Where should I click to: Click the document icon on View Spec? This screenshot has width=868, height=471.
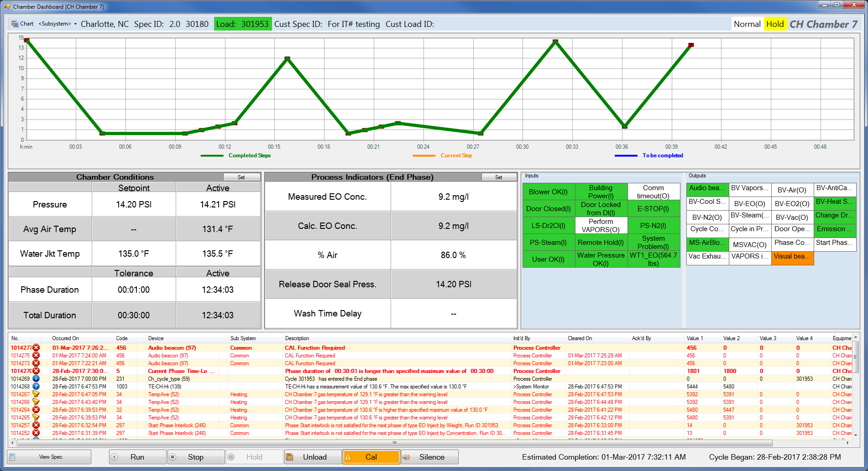click(12, 457)
